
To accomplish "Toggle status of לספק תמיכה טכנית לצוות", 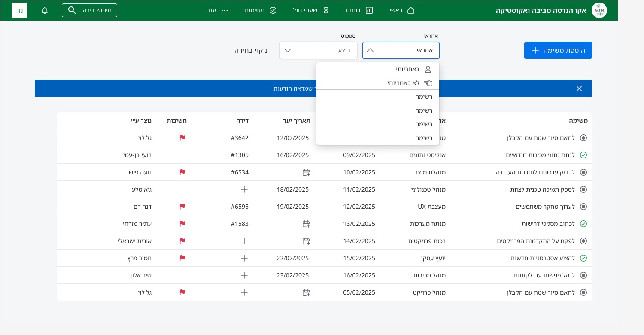I will click(583, 189).
